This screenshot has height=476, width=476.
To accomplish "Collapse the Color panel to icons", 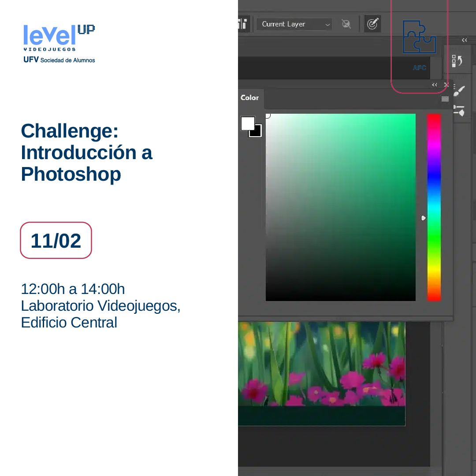I will 435,85.
